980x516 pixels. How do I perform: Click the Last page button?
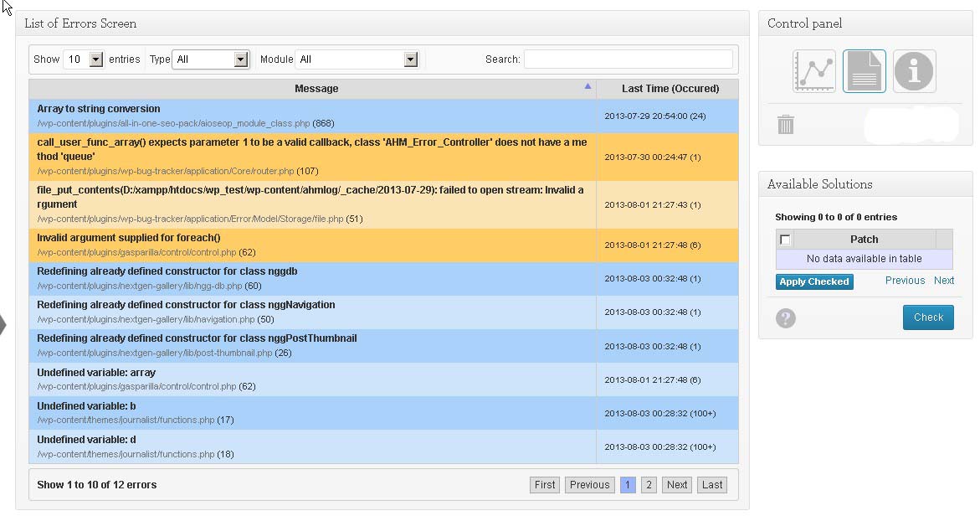click(x=712, y=485)
